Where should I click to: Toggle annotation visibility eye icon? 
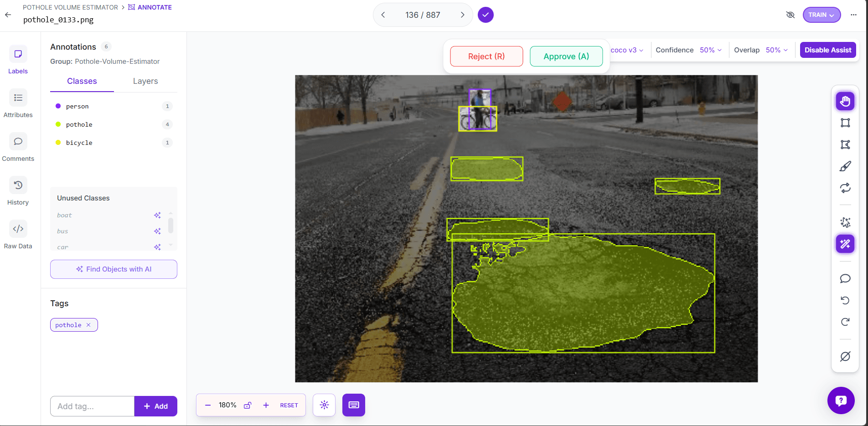pyautogui.click(x=790, y=15)
